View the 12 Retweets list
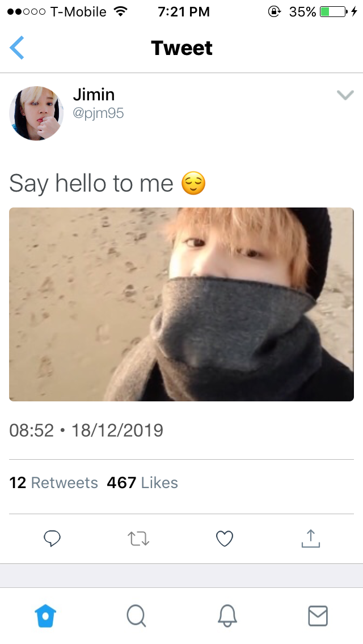Viewport: 363px width, 644px height. pos(54,483)
